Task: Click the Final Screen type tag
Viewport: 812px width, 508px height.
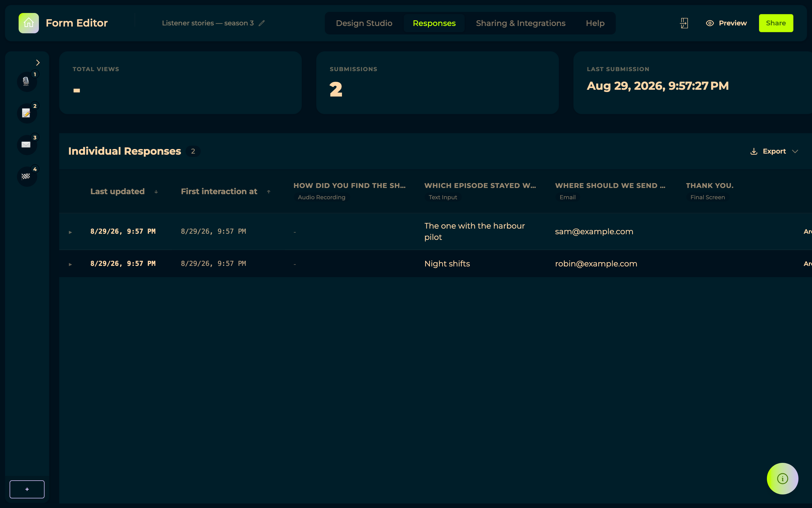Action: pyautogui.click(x=707, y=197)
